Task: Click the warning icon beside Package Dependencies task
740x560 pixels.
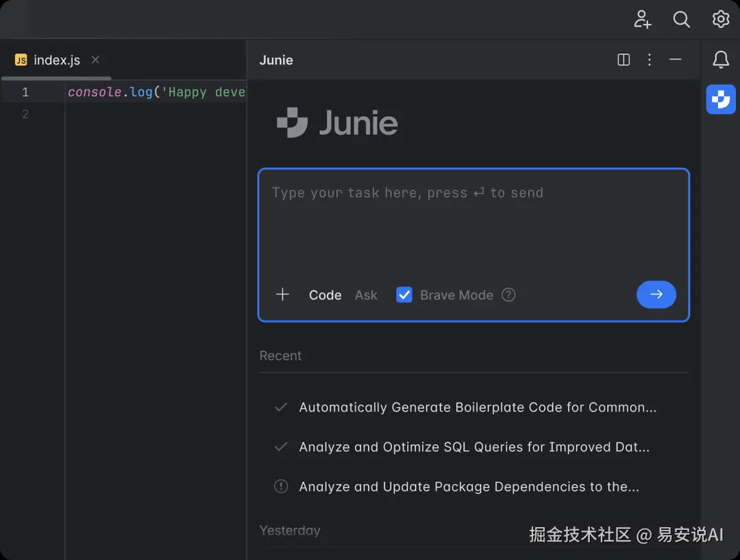Action: click(x=281, y=486)
